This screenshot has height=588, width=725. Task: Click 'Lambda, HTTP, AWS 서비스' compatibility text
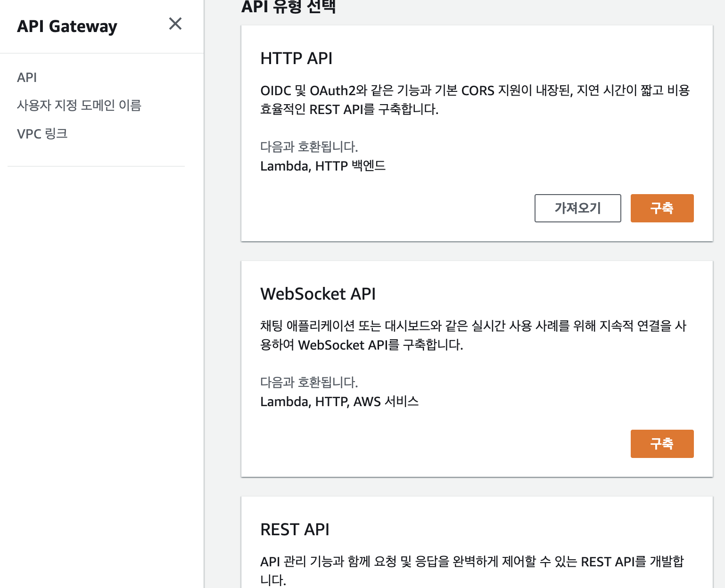339,401
